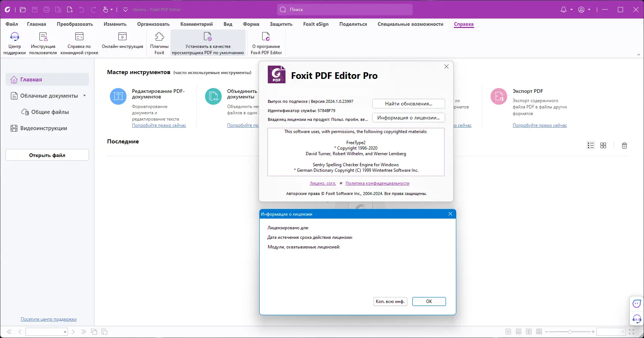Image resolution: width=644 pixels, height=338 pixels.
Task: Switch recent files to list view
Action: pyautogui.click(x=591, y=146)
